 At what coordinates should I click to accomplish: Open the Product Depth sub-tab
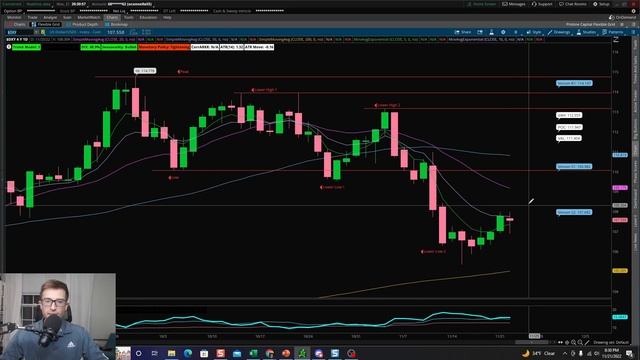click(x=82, y=24)
